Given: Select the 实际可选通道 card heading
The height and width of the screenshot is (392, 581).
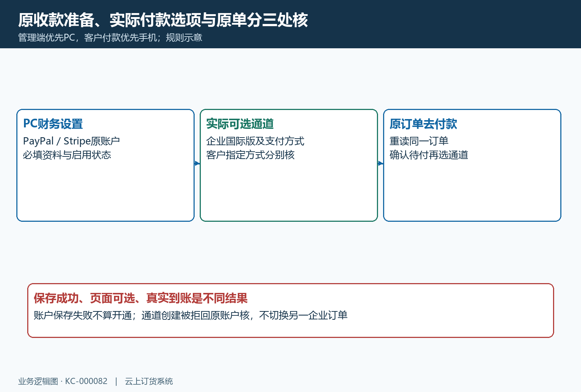Looking at the screenshot, I should click(240, 124).
